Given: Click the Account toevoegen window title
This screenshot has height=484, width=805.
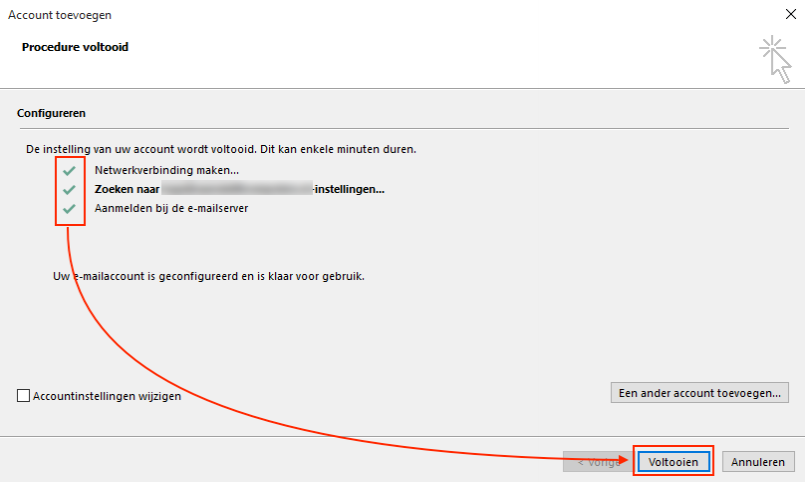Looking at the screenshot, I should pos(60,15).
